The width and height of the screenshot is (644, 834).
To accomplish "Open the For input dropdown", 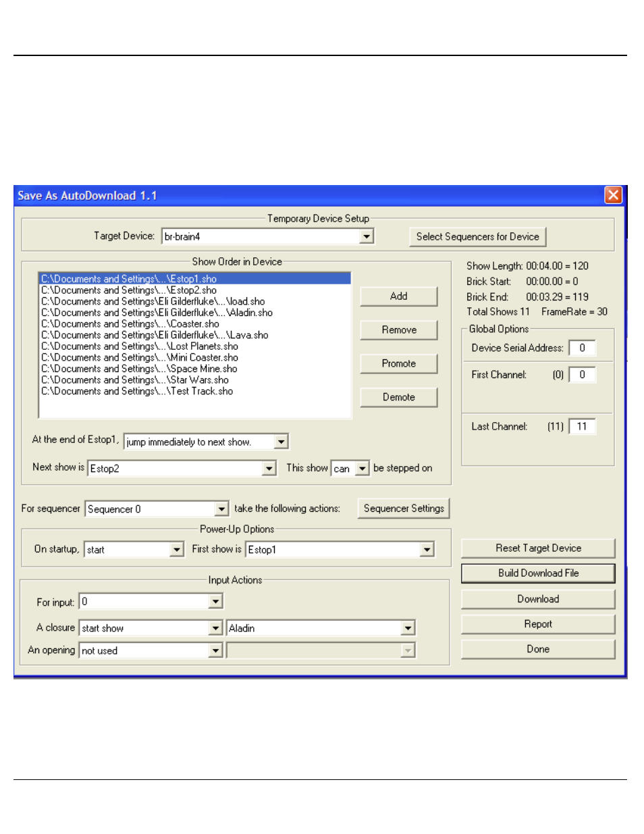I will pos(215,601).
